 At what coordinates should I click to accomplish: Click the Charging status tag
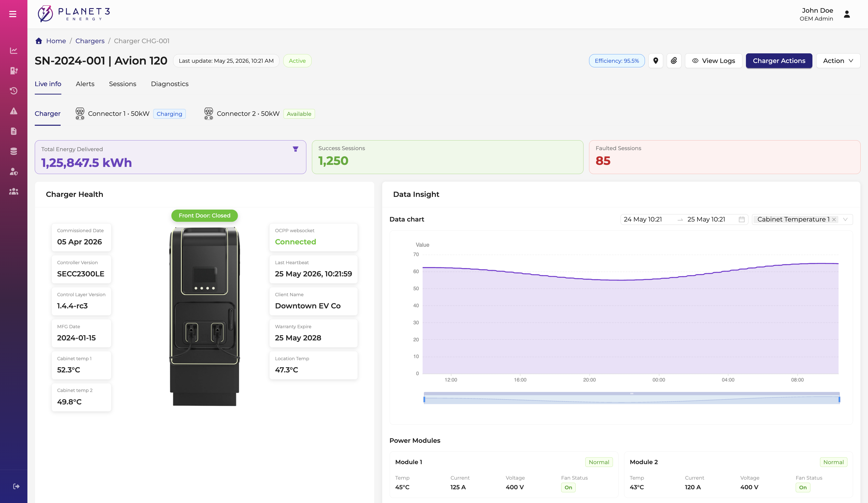169,114
